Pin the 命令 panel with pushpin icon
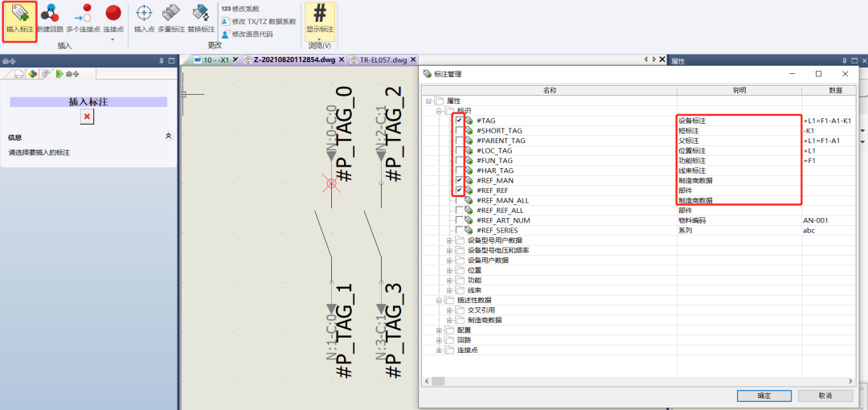The width and height of the screenshot is (868, 410). (x=162, y=60)
